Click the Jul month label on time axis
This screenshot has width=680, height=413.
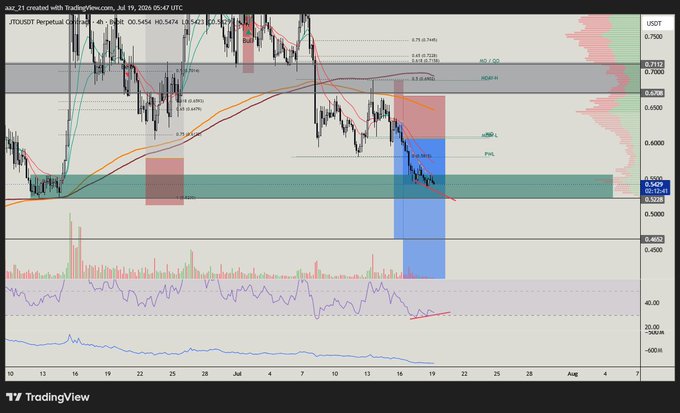[237, 374]
